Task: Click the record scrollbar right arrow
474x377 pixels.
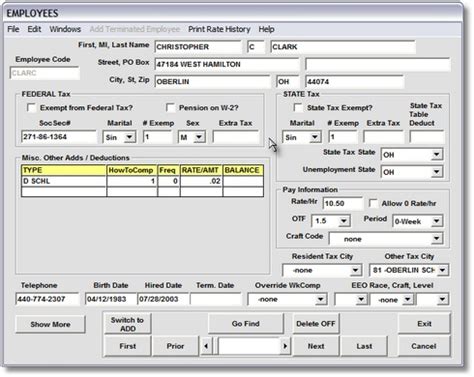Action: pos(285,346)
